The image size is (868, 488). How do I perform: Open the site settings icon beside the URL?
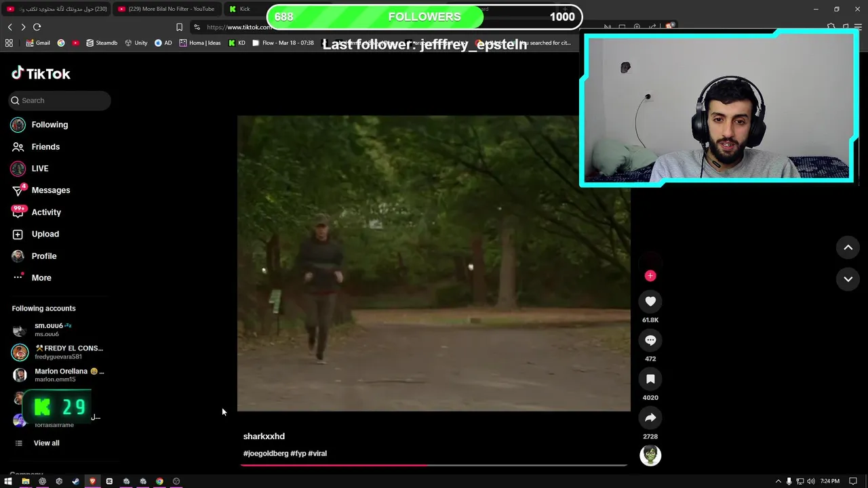tap(197, 27)
